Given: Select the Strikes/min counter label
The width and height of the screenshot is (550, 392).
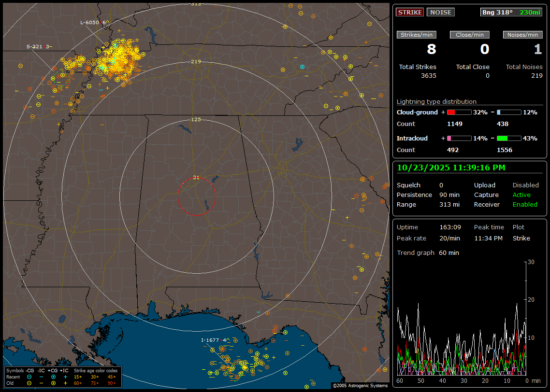Looking at the screenshot, I should 417,35.
